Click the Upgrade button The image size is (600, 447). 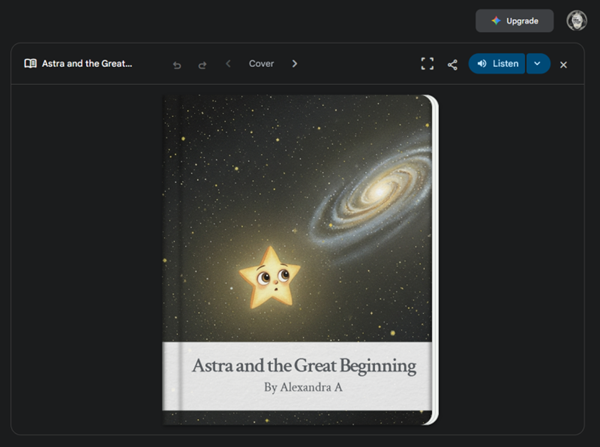click(514, 21)
